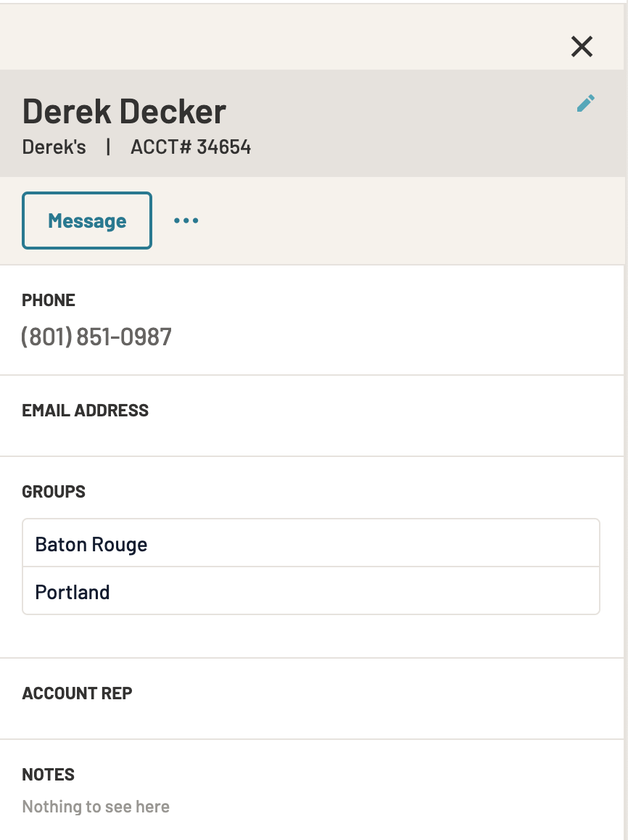Click the Phone section heading

pos(48,300)
